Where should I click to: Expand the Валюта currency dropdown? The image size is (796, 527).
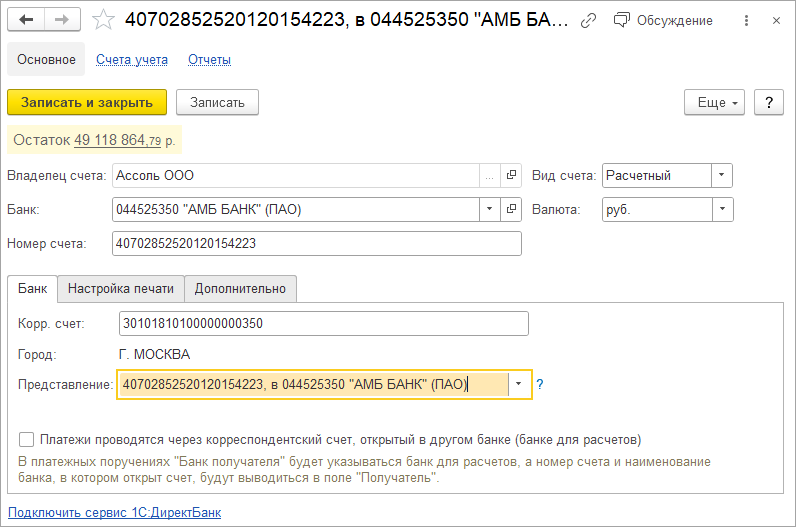coord(722,210)
